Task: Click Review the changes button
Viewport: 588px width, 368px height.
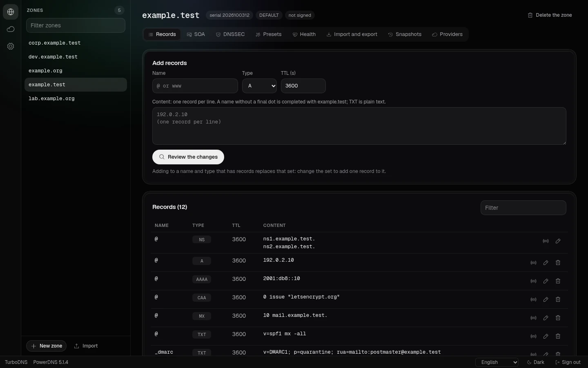Action: (188, 157)
